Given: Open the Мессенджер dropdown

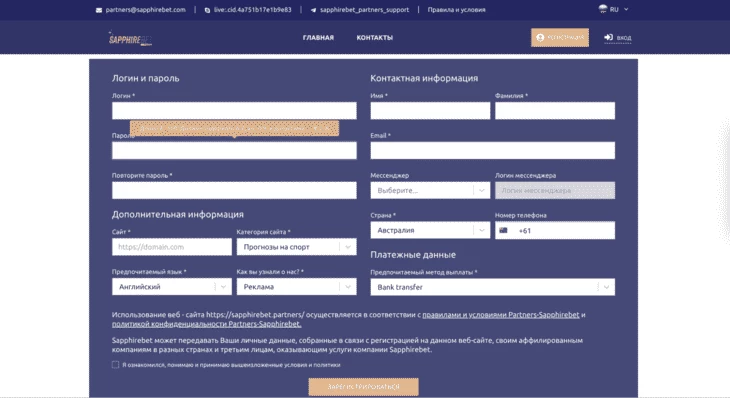Looking at the screenshot, I should coord(430,190).
